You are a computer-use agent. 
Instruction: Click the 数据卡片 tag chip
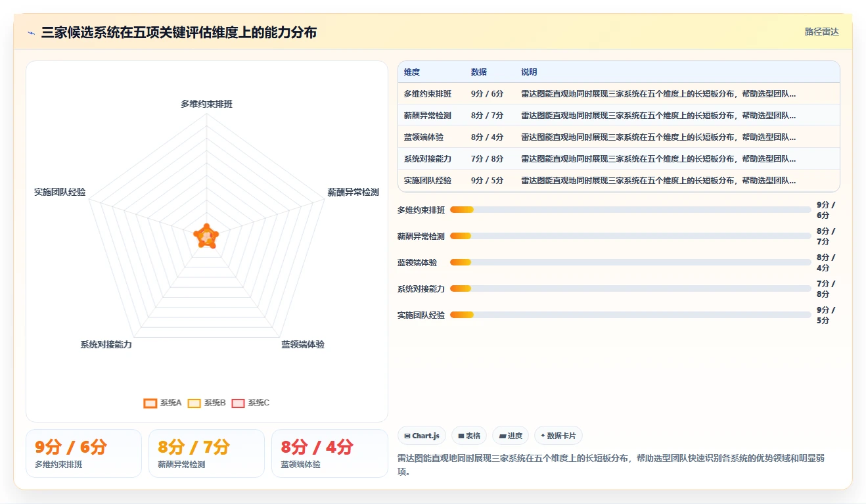tap(558, 436)
